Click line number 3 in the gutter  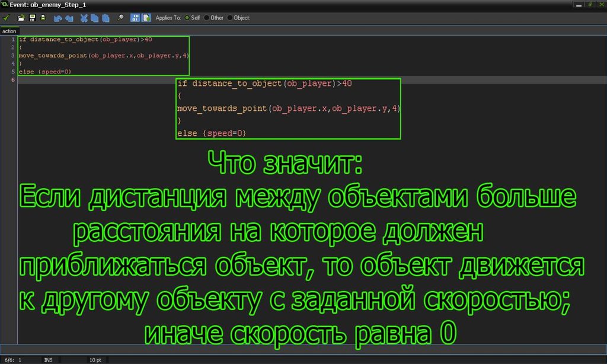(x=12, y=55)
